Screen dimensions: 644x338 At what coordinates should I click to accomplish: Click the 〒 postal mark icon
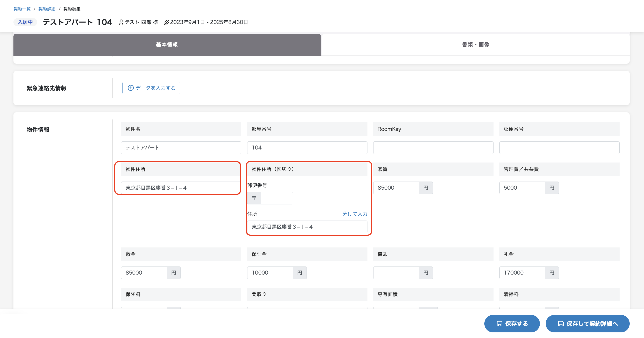pyautogui.click(x=254, y=198)
